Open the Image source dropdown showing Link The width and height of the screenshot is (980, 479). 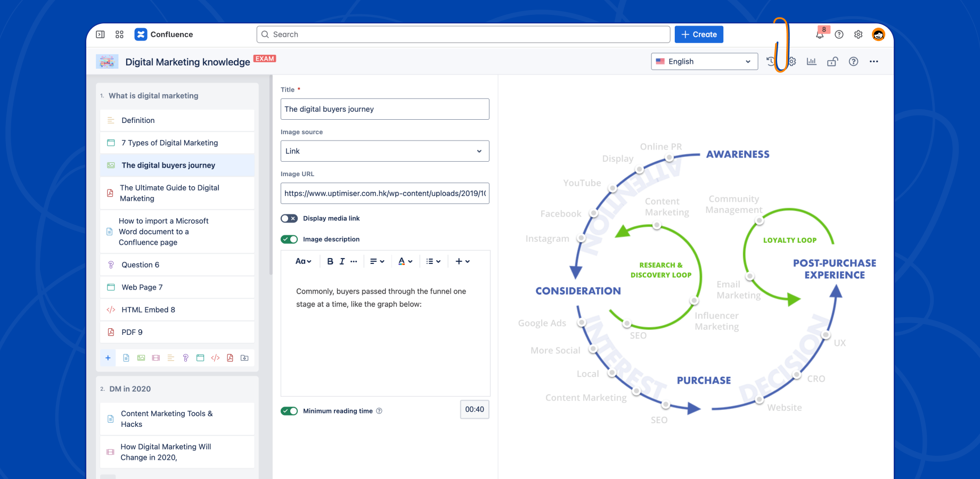click(x=385, y=151)
